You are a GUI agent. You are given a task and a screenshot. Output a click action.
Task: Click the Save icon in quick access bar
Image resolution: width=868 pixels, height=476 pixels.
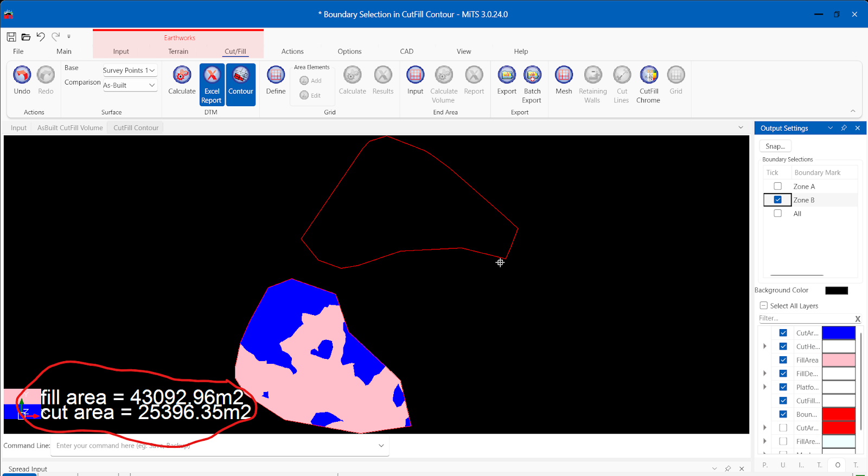pyautogui.click(x=11, y=37)
